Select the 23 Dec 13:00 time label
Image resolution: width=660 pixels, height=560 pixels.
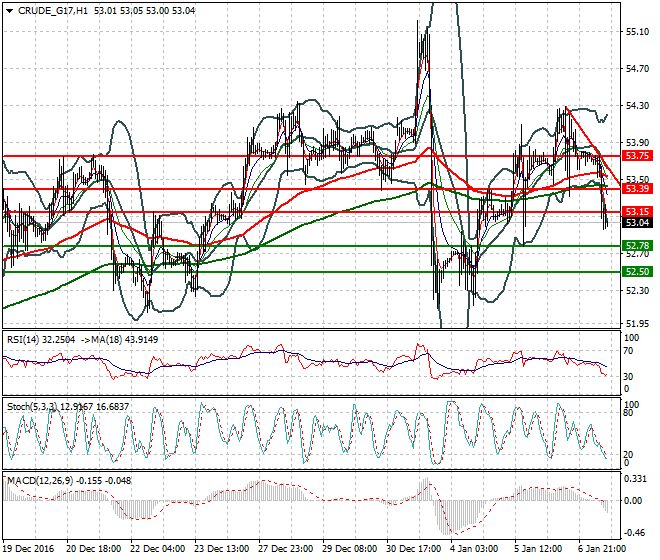tap(221, 549)
